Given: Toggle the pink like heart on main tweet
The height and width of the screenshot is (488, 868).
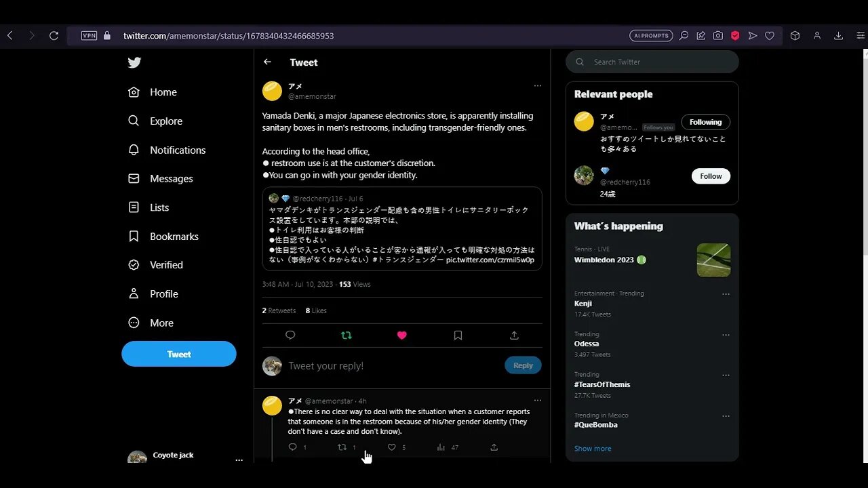Looking at the screenshot, I should [x=401, y=335].
